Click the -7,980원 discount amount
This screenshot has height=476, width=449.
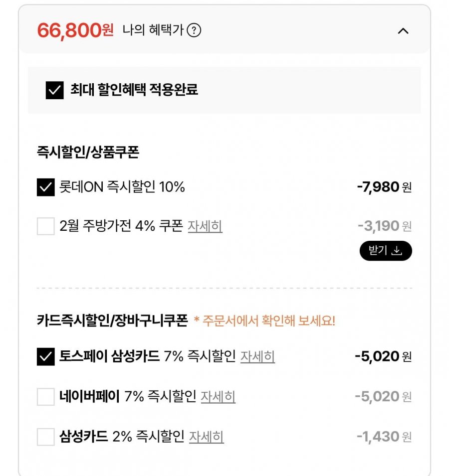(x=384, y=187)
